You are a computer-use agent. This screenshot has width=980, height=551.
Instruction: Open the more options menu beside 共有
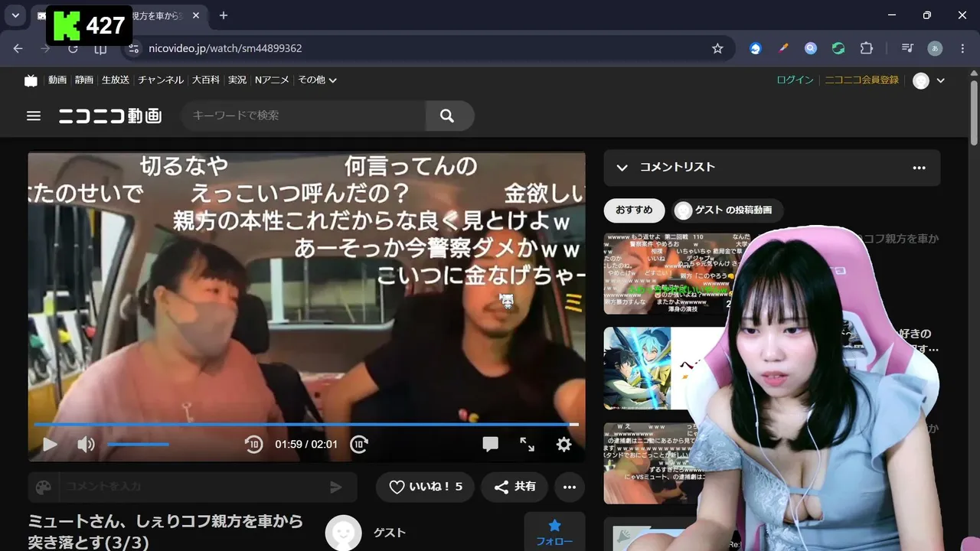(x=570, y=487)
